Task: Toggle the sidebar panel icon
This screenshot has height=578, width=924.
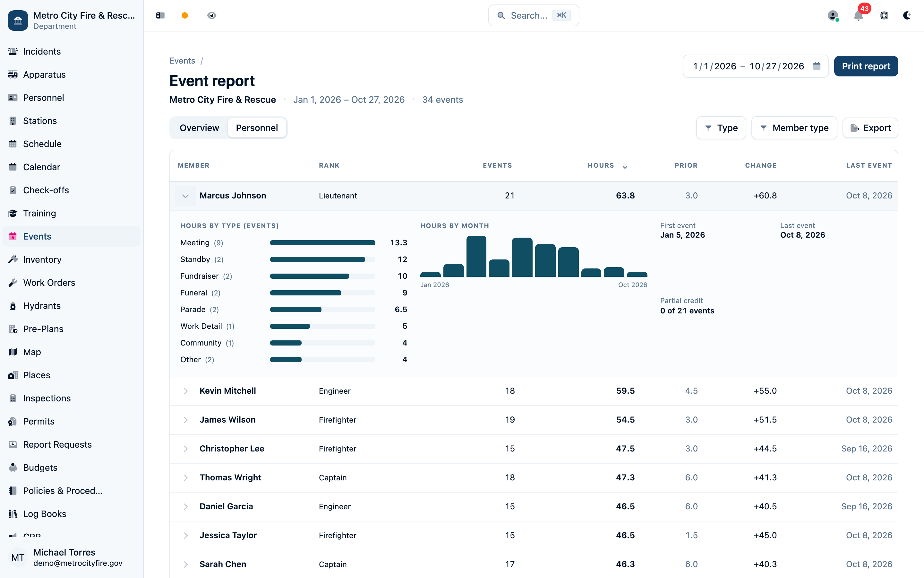Action: tap(160, 15)
